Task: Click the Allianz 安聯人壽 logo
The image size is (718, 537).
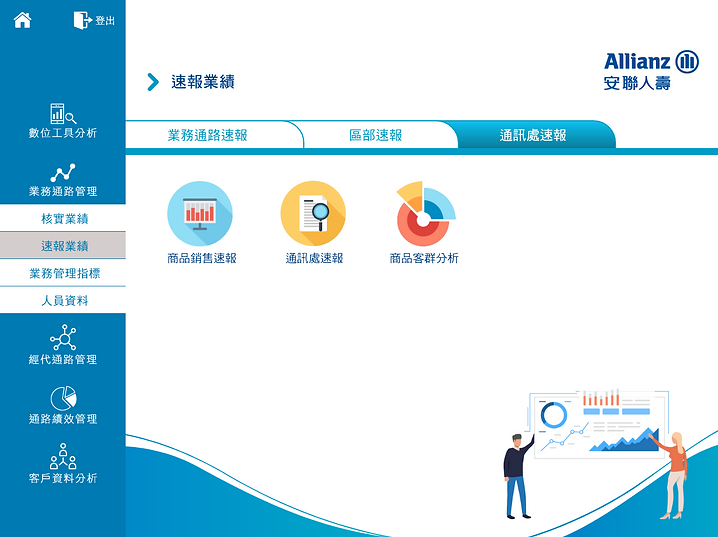Action: 651,70
